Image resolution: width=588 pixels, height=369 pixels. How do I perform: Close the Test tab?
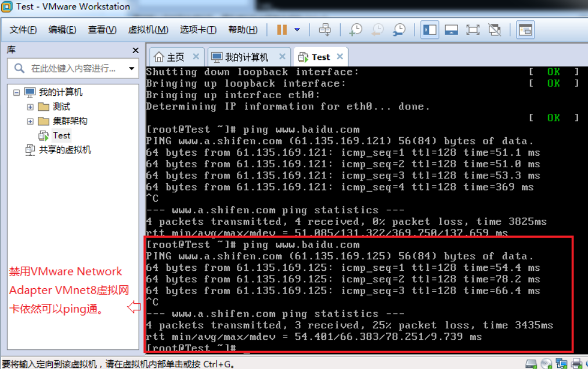[x=340, y=57]
